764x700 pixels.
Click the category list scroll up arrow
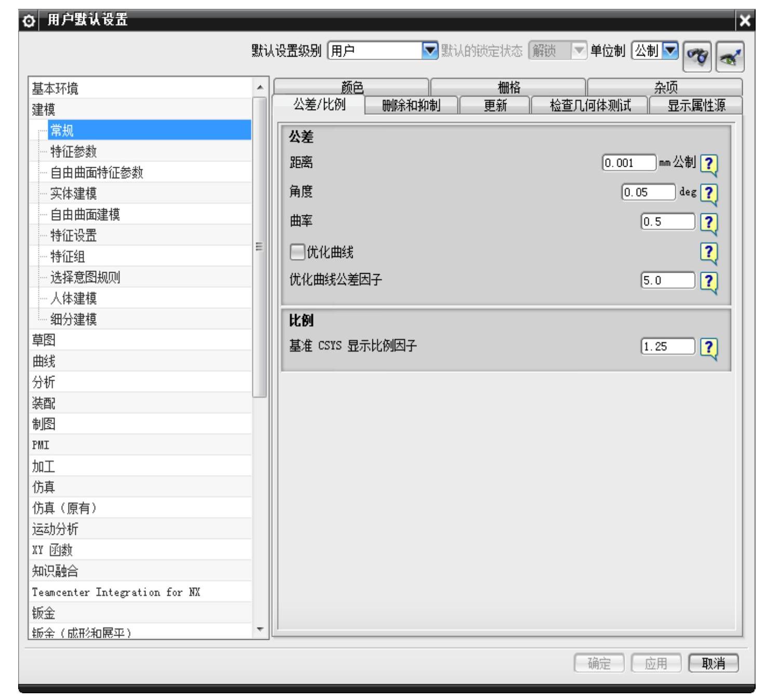coord(260,87)
